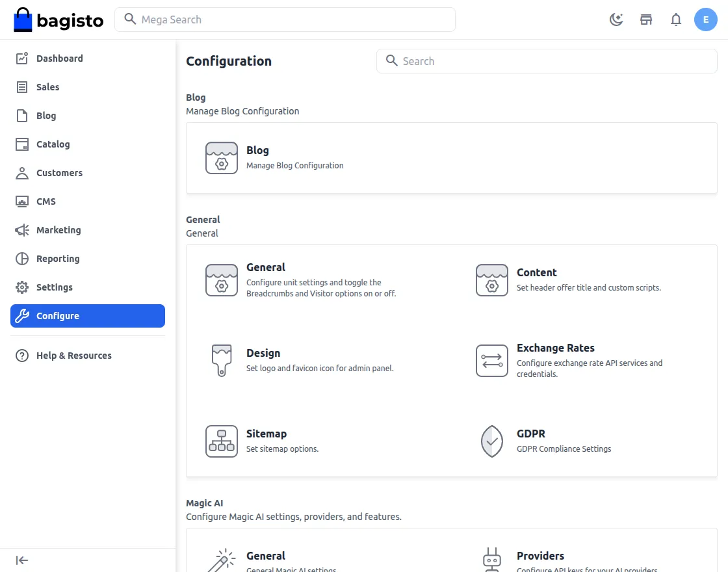Open Design settings paintbrush icon
The image size is (728, 572).
pyautogui.click(x=222, y=360)
